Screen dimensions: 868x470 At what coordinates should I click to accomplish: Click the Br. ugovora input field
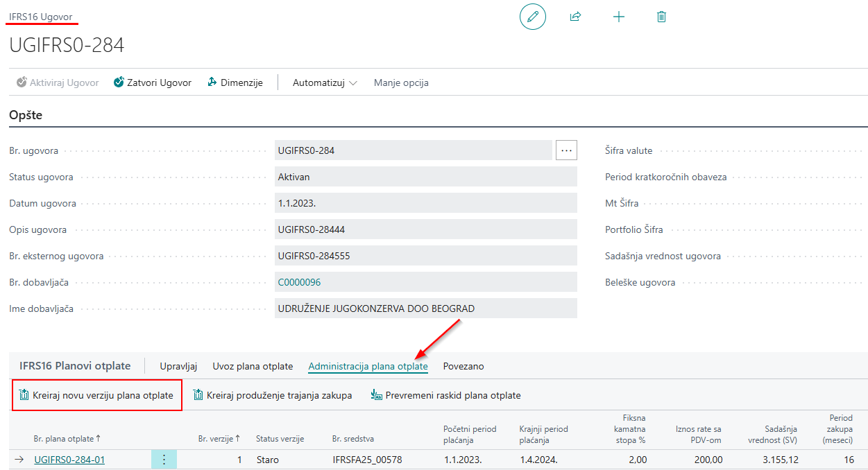414,150
